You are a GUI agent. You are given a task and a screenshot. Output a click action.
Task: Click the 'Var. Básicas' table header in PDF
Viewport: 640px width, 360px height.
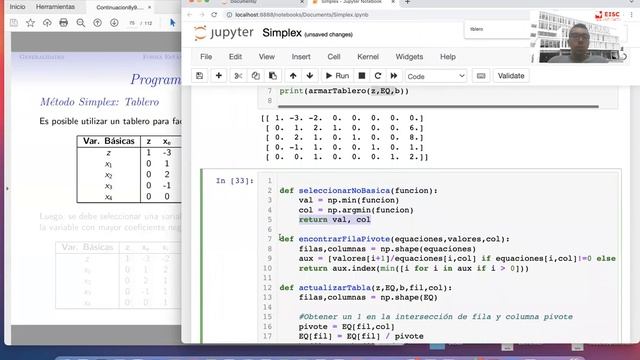point(109,141)
